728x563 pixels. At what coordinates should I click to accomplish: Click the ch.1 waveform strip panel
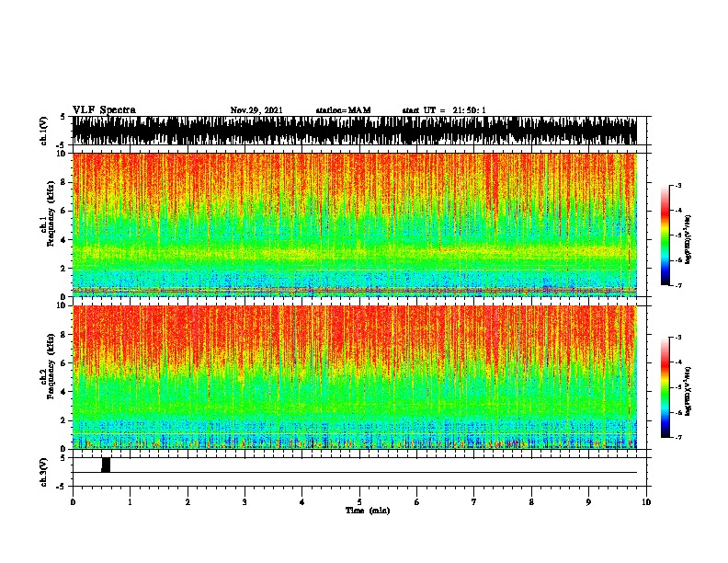point(355,131)
